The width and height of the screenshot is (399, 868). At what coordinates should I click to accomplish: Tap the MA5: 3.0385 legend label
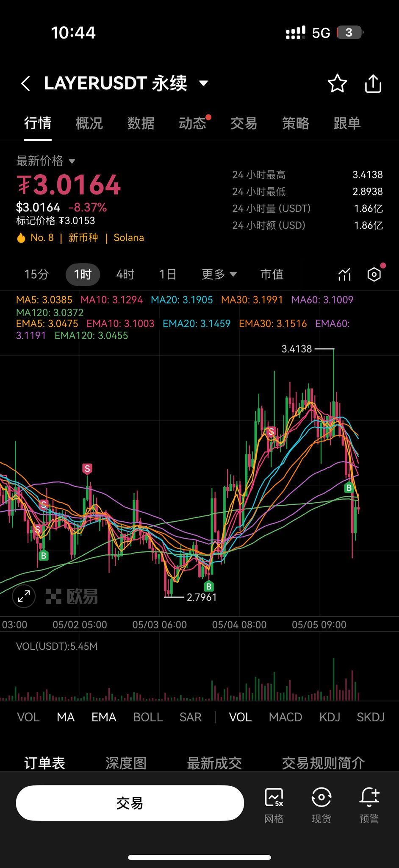[44, 300]
